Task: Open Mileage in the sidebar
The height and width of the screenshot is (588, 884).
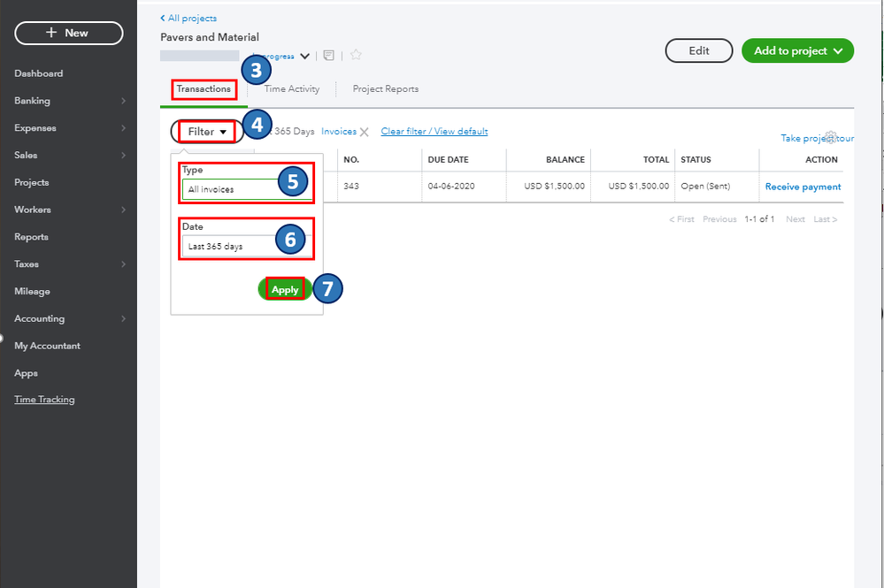Action: [32, 292]
